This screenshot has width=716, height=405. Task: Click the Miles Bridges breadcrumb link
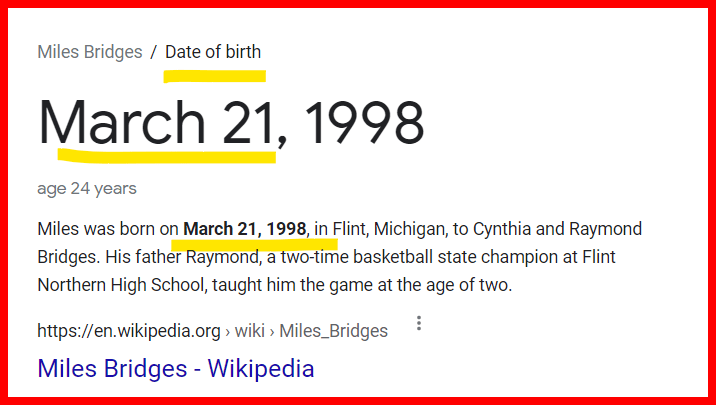click(90, 52)
